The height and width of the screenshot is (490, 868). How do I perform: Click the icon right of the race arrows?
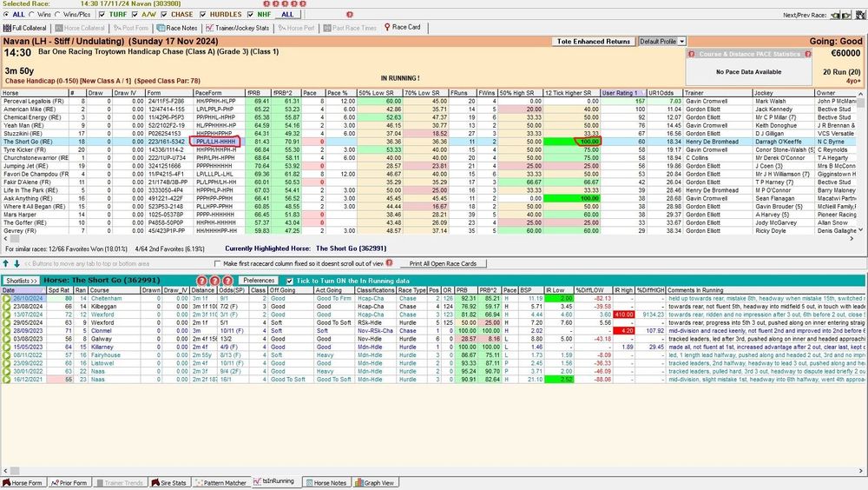(x=860, y=15)
